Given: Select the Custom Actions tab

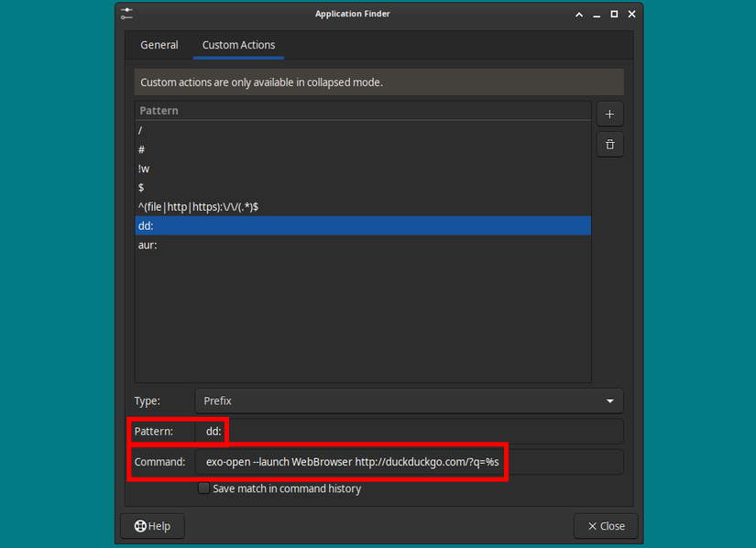Looking at the screenshot, I should click(x=237, y=44).
